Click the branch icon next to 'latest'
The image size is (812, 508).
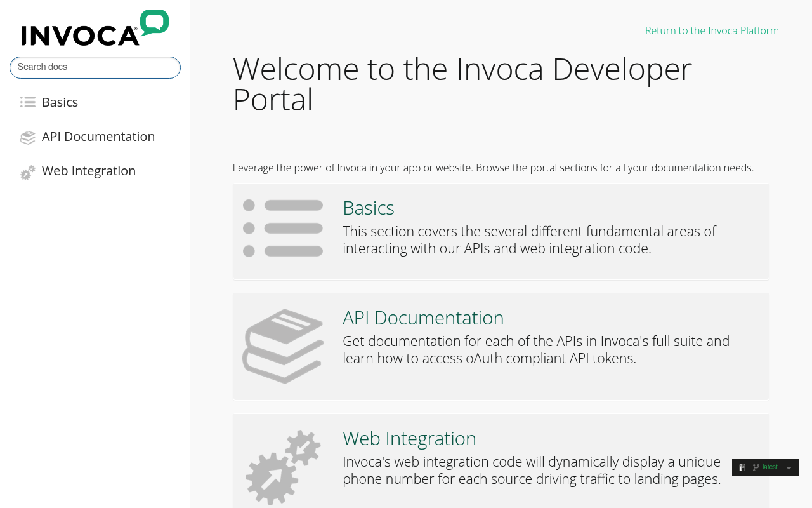756,468
